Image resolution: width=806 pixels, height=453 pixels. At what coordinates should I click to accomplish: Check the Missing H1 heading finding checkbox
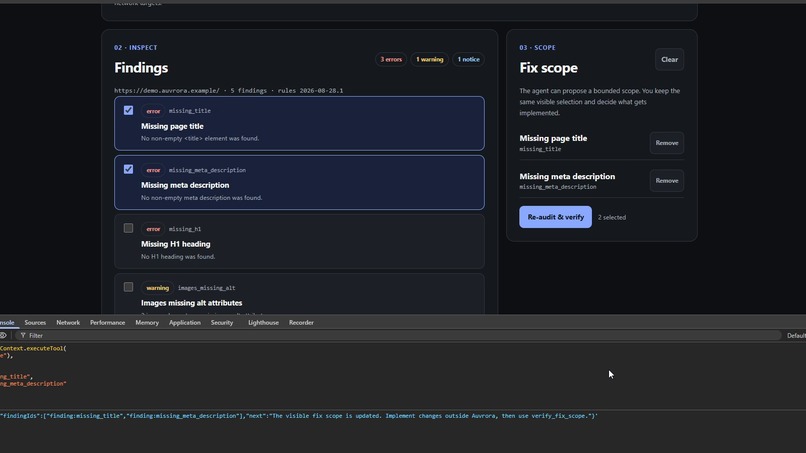point(129,228)
